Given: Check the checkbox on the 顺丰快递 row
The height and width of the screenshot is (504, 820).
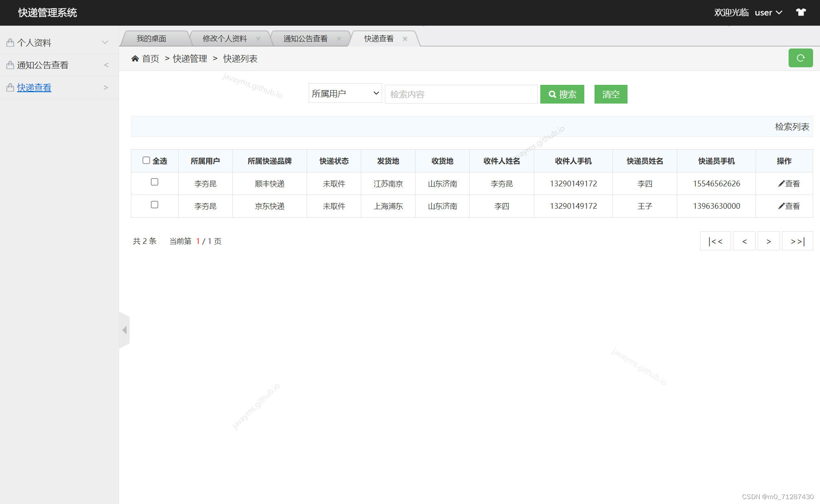Looking at the screenshot, I should (x=154, y=183).
